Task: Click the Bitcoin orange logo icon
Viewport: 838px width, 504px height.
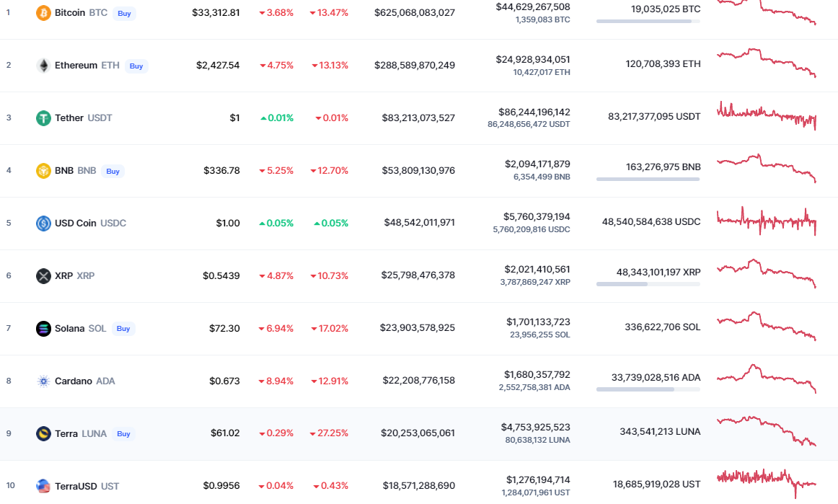Action: 43,13
